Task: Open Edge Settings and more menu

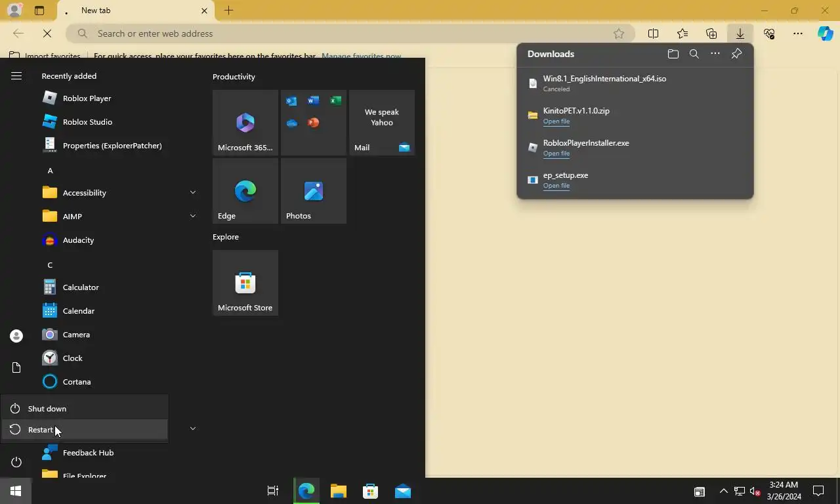Action: click(798, 33)
